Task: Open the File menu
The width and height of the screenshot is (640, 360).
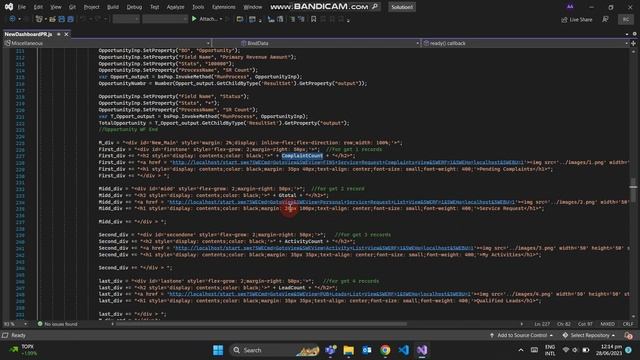Action: pyautogui.click(x=22, y=7)
